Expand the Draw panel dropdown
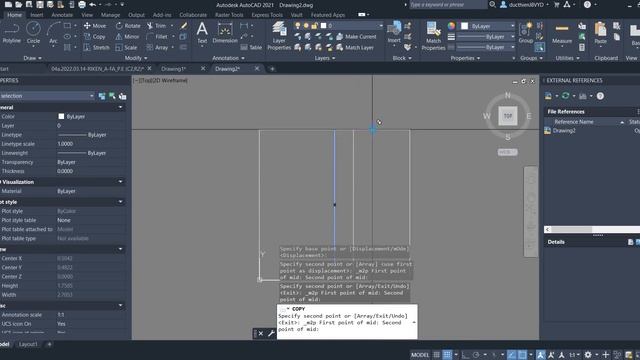The image size is (640, 360). point(32,58)
